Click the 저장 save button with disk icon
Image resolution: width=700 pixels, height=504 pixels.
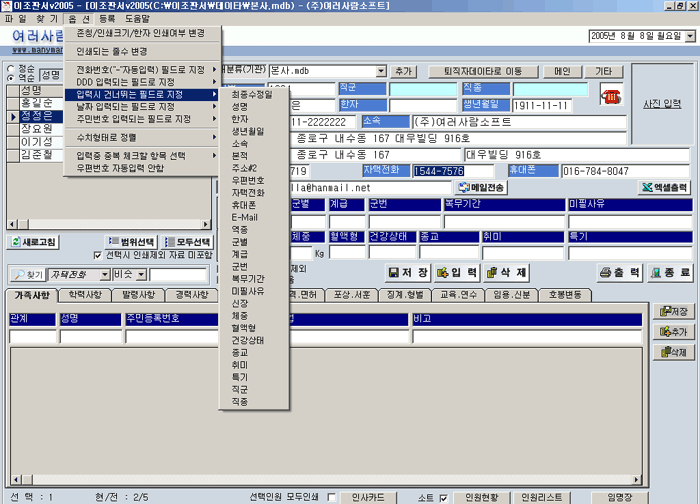click(408, 272)
